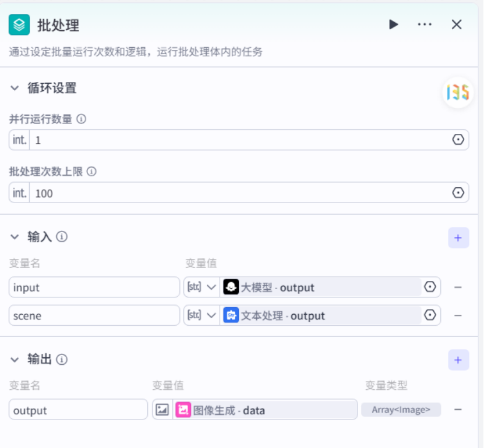Add a new input variable
This screenshot has height=448, width=484.
pos(458,238)
